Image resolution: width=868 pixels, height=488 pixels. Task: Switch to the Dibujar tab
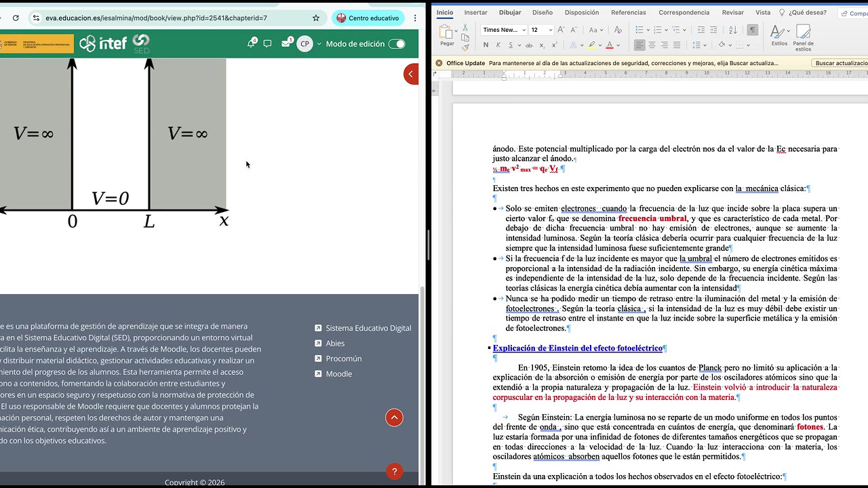click(x=510, y=12)
